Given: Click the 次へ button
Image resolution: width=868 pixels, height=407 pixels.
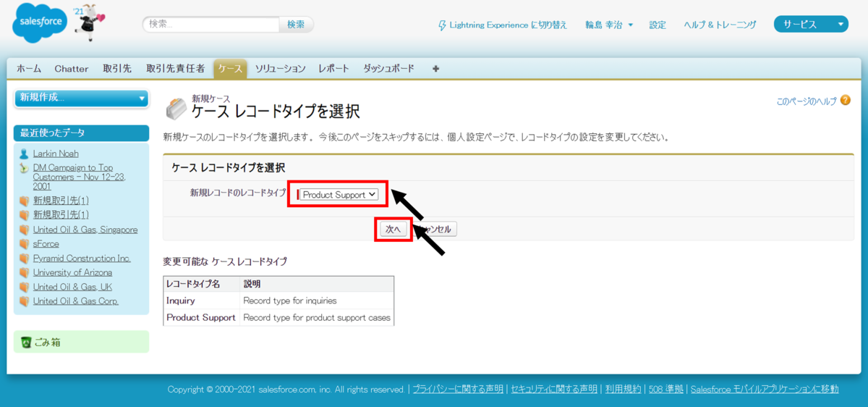Looking at the screenshot, I should click(393, 229).
